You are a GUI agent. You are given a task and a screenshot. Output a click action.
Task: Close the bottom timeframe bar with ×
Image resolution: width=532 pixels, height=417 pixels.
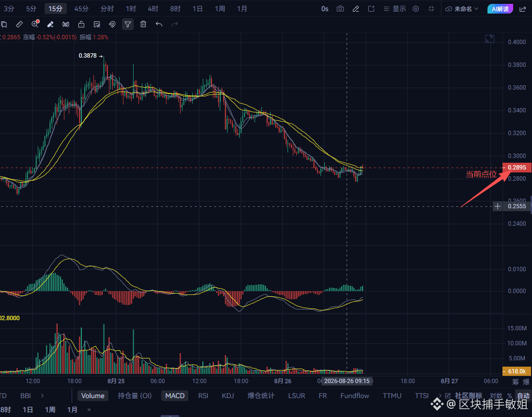[x=89, y=410]
